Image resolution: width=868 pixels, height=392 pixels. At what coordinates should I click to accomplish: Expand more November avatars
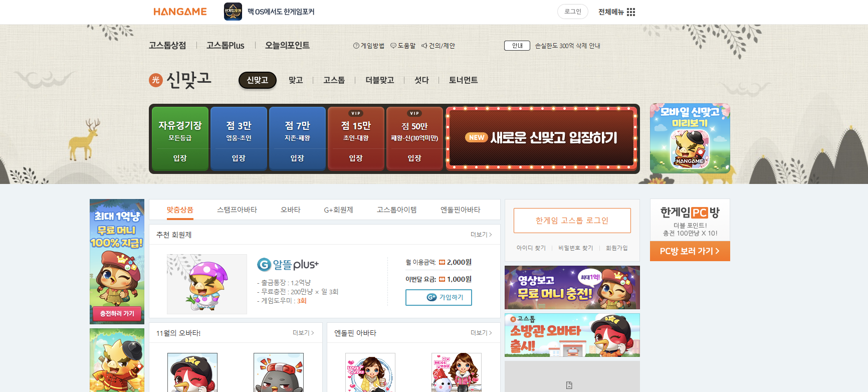303,333
